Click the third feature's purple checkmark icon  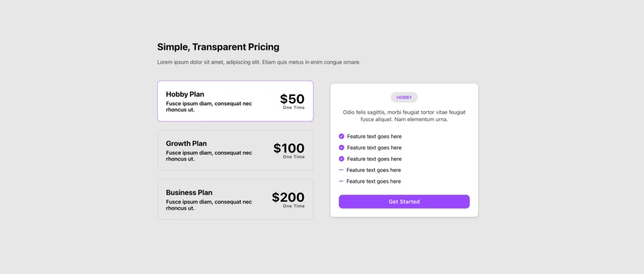click(341, 159)
